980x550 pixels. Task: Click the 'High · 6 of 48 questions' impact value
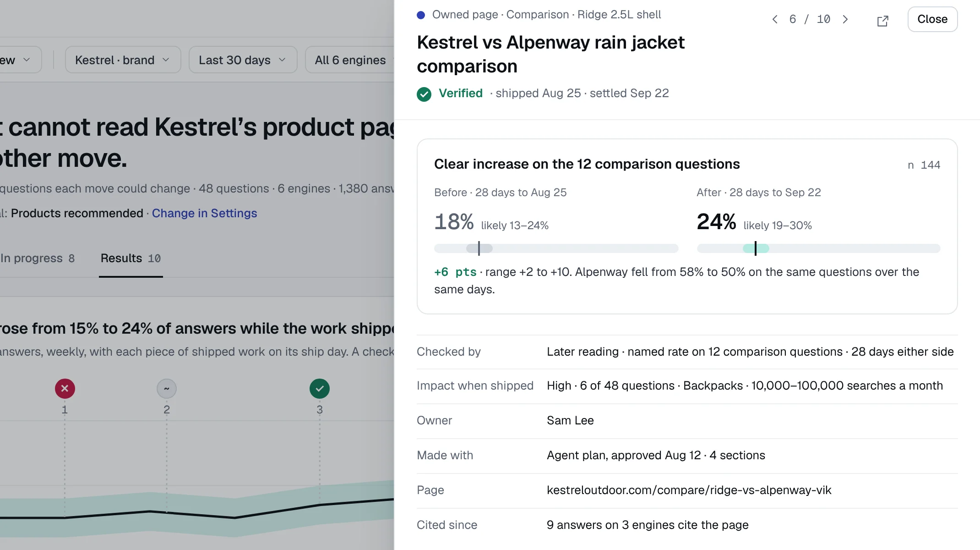[745, 385]
